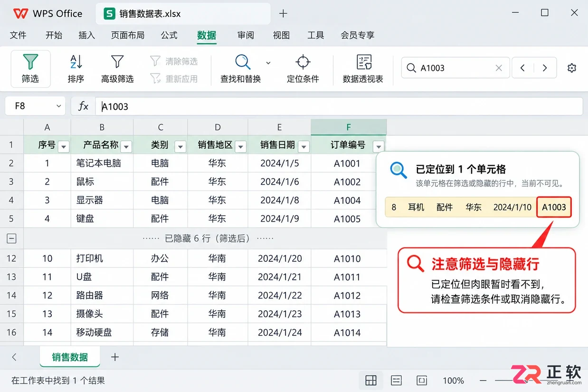Click 清除筛选 clear filter

174,61
